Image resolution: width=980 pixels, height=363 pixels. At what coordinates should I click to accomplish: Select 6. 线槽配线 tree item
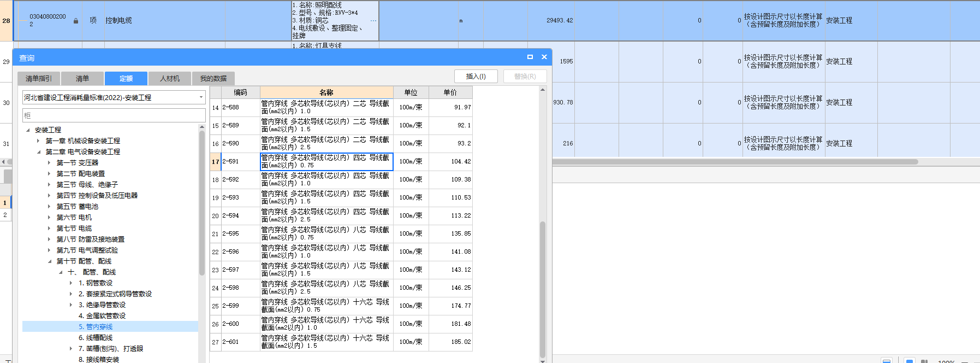96,338
